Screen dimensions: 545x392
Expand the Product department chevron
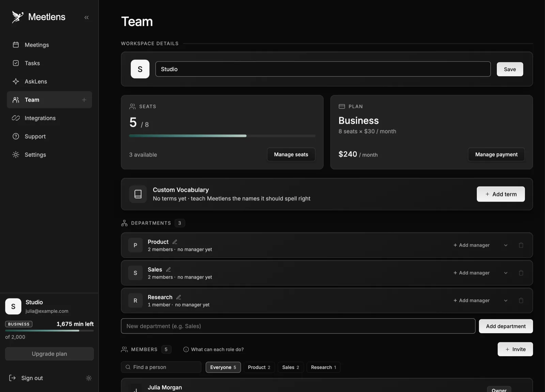pyautogui.click(x=506, y=245)
